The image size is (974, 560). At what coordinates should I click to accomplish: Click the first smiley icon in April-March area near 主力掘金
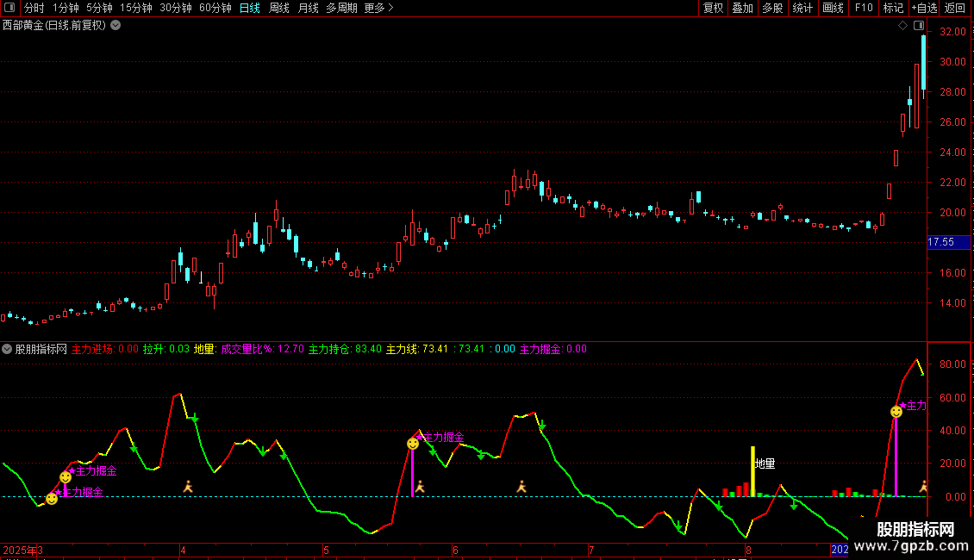pyautogui.click(x=66, y=477)
